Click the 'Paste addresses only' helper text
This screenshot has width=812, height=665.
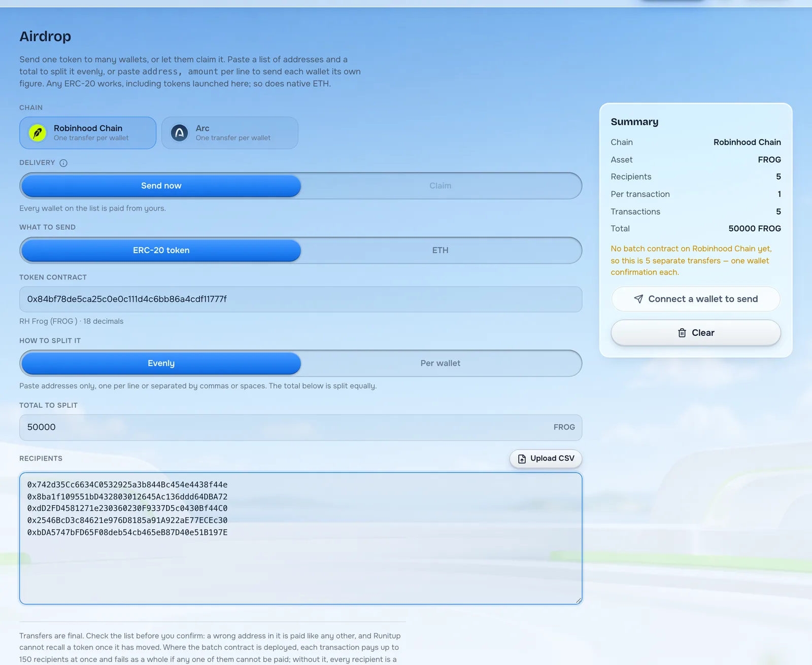[x=198, y=386]
